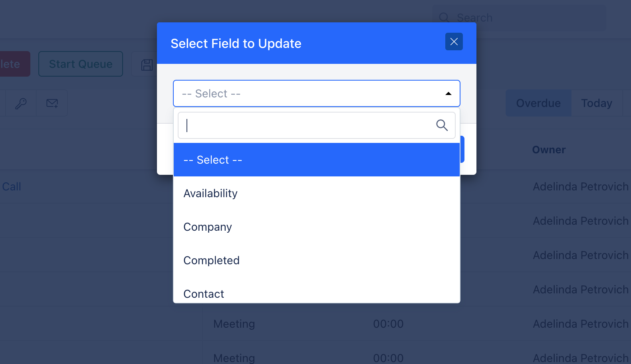The width and height of the screenshot is (631, 364).
Task: Close the Select Field to Update dialog
Action: coord(454,42)
